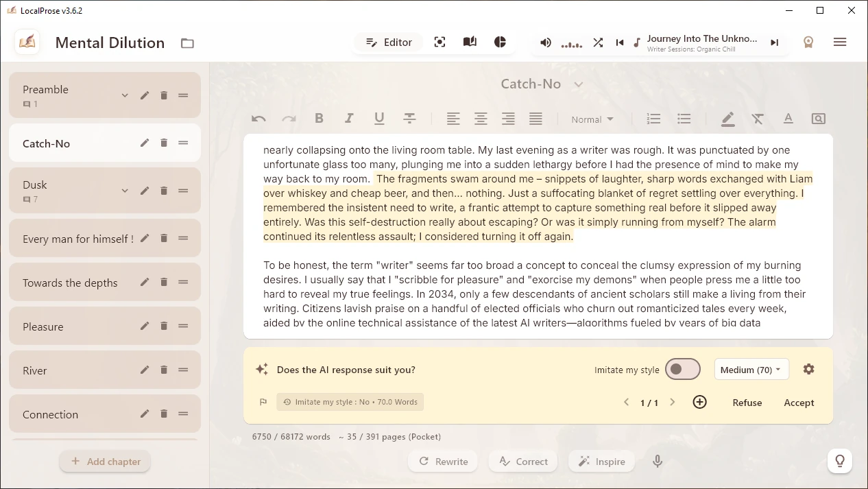Delete the Preamble chapter

(164, 95)
